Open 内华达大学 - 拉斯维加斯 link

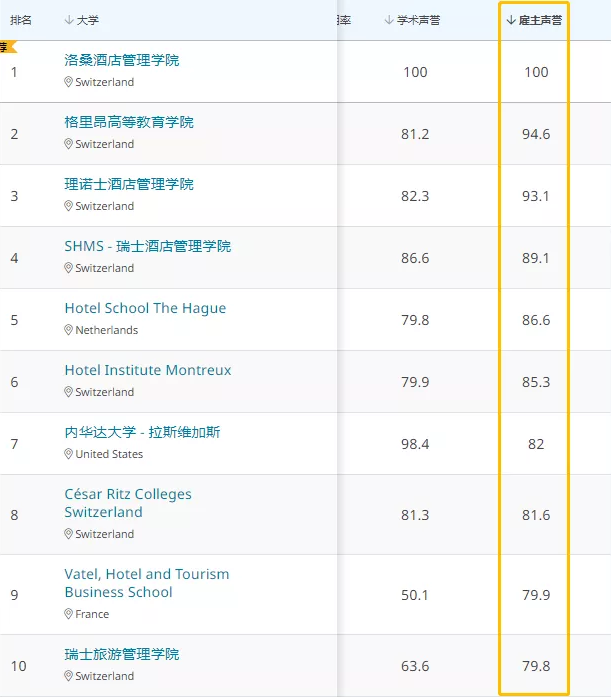click(142, 432)
